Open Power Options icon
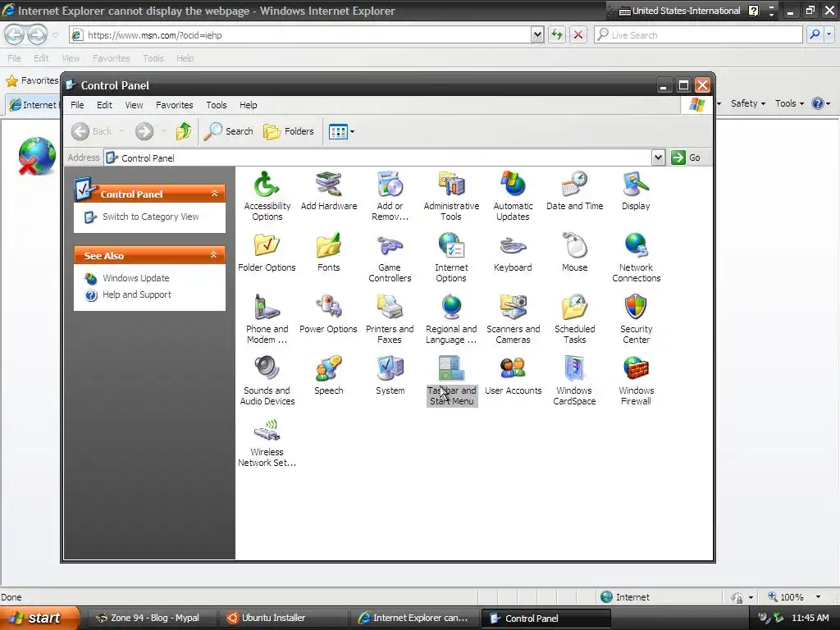The image size is (840, 630). click(x=328, y=314)
